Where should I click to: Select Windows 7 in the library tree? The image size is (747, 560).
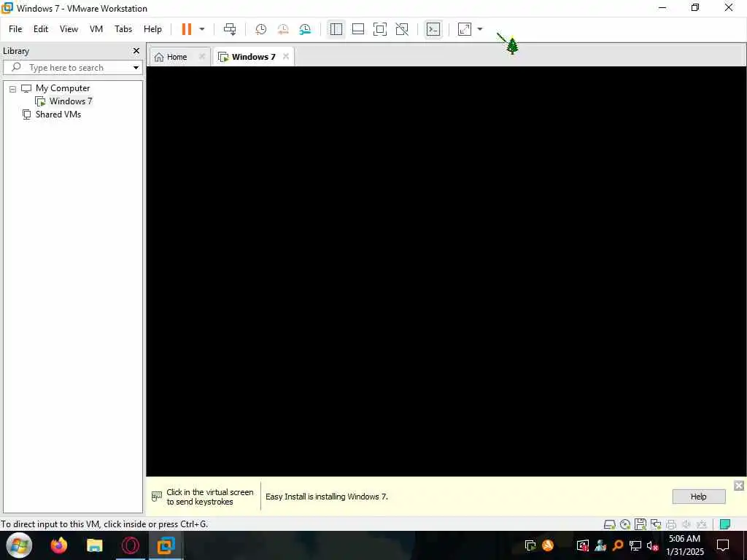[x=71, y=101]
